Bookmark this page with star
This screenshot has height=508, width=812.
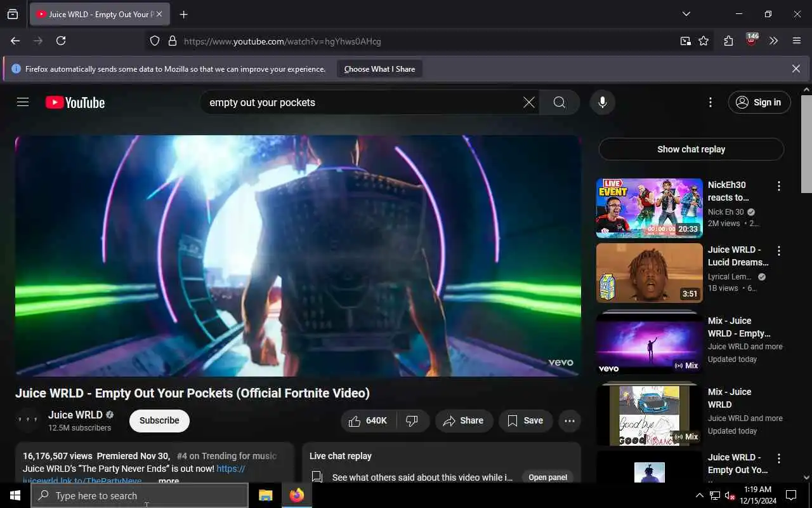tap(704, 41)
